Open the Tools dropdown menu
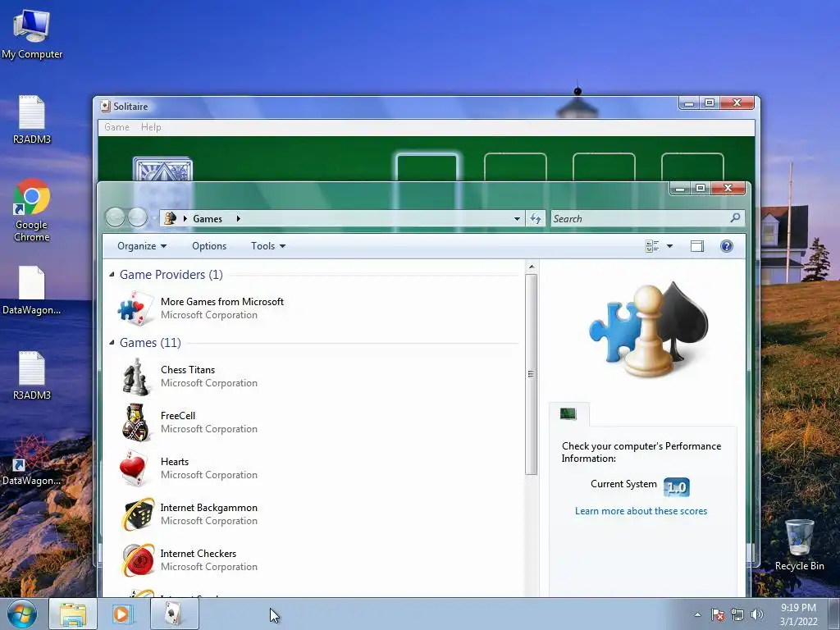The width and height of the screenshot is (840, 630). (268, 246)
